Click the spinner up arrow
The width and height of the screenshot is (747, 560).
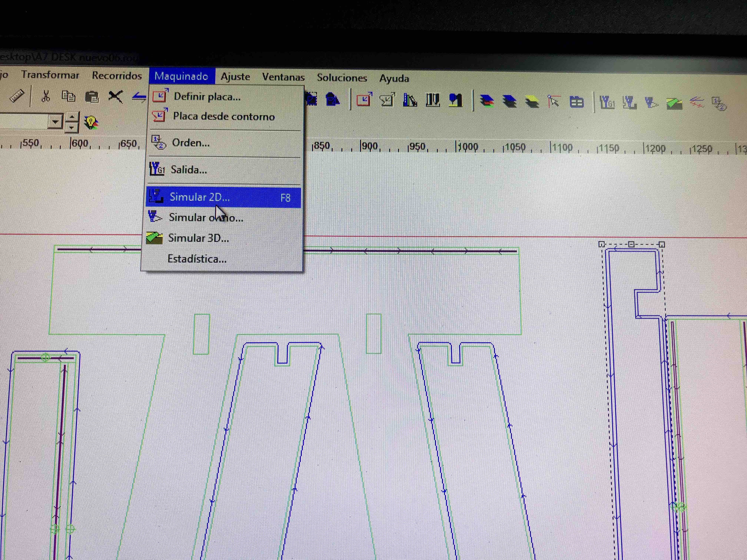point(72,117)
